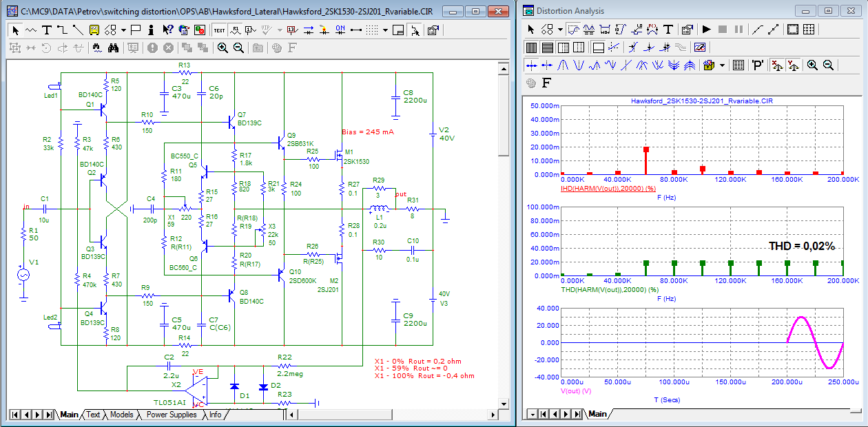Select the Text tool in schematic toolbar
868x427 pixels.
47,30
